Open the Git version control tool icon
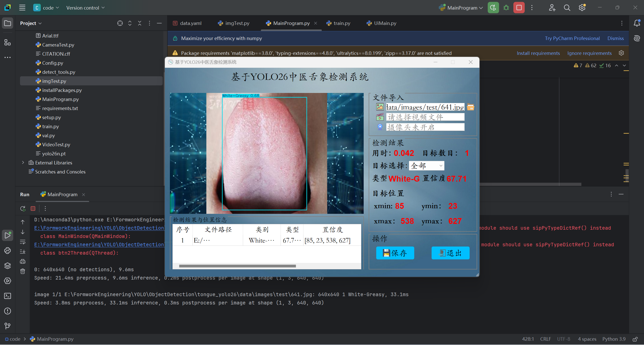The height and width of the screenshot is (345, 644). (8, 326)
